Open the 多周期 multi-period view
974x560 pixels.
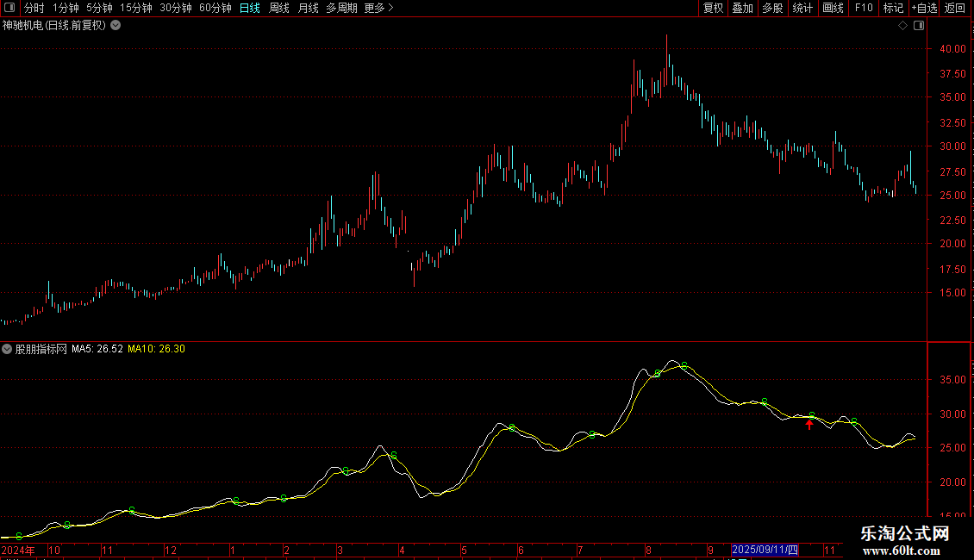[341, 8]
